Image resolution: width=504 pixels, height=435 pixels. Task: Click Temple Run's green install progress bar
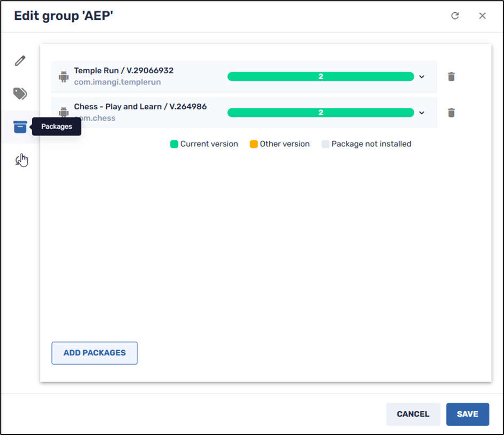pyautogui.click(x=320, y=77)
